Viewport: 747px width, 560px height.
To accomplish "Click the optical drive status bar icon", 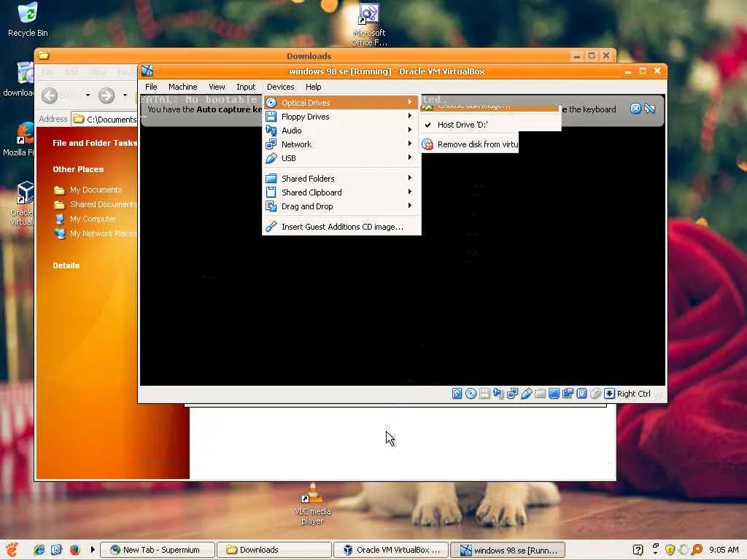I will point(471,393).
